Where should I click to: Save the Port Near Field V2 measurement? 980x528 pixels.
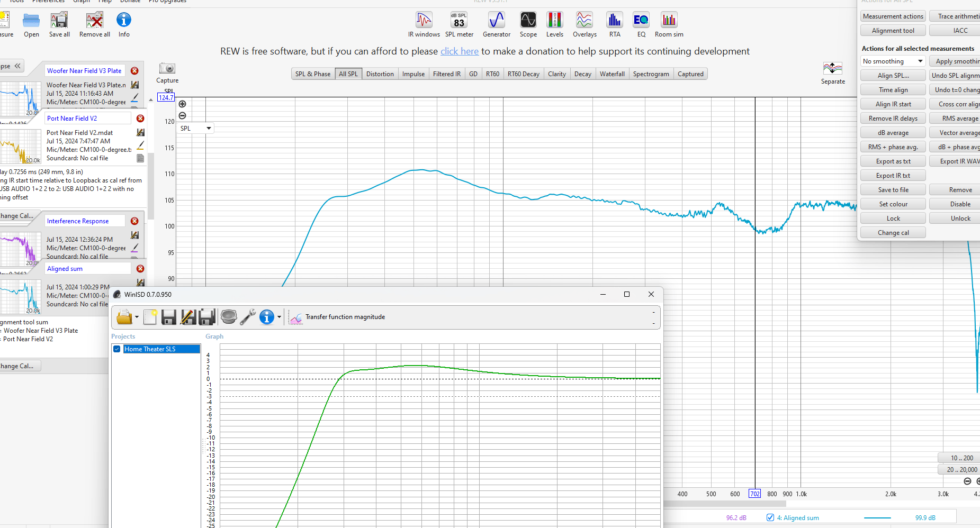click(140, 132)
